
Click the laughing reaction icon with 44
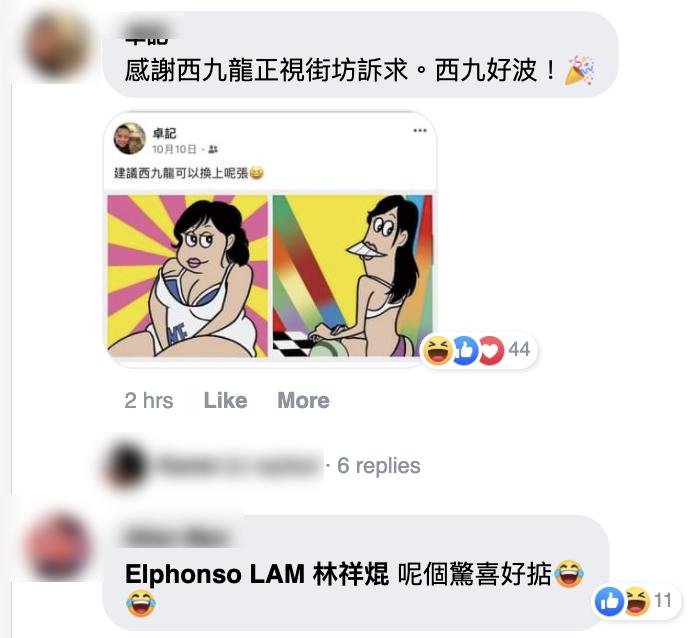click(437, 350)
